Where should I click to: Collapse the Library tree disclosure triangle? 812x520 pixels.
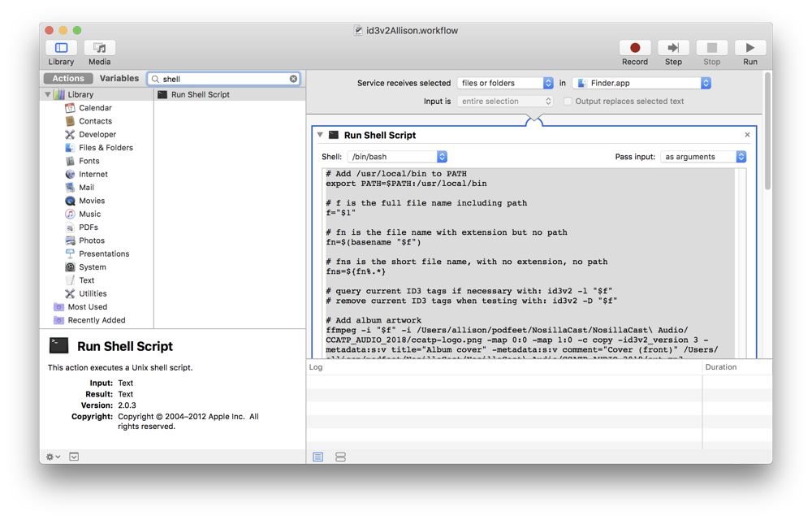[48, 95]
